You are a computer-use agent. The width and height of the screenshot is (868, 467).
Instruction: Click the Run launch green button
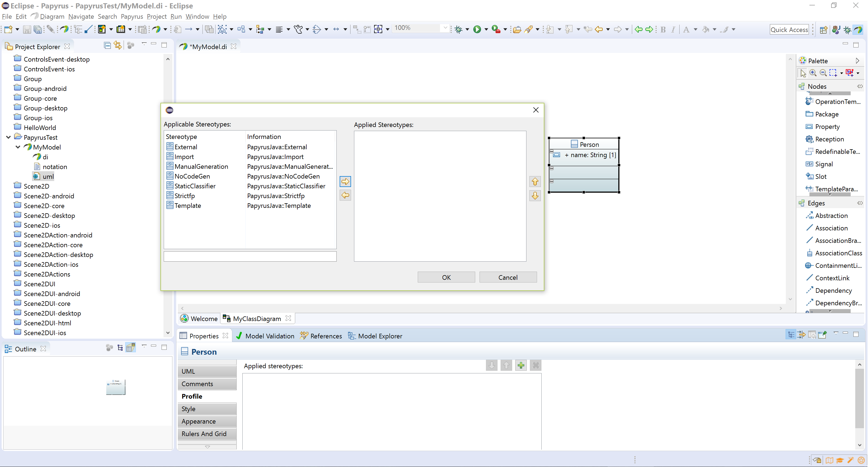(477, 29)
